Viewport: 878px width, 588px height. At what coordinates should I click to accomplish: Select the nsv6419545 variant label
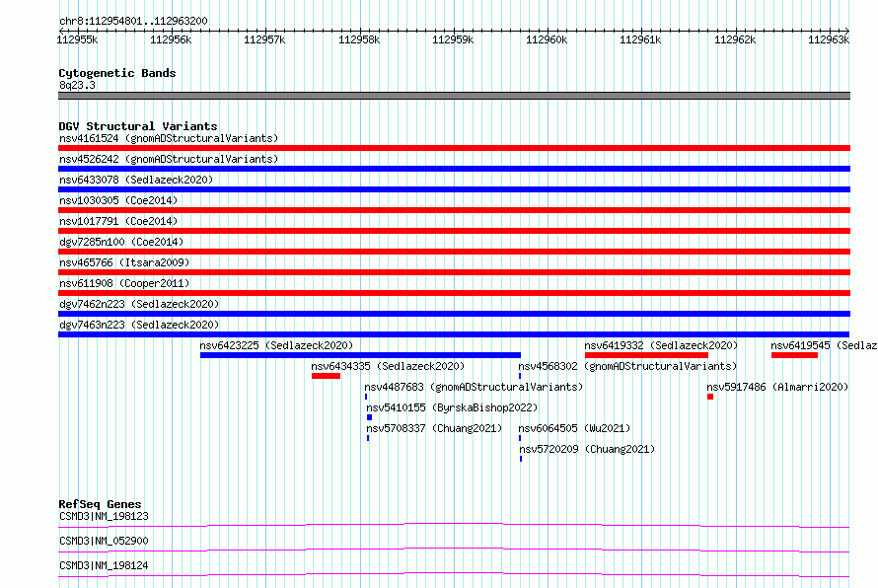coord(824,345)
